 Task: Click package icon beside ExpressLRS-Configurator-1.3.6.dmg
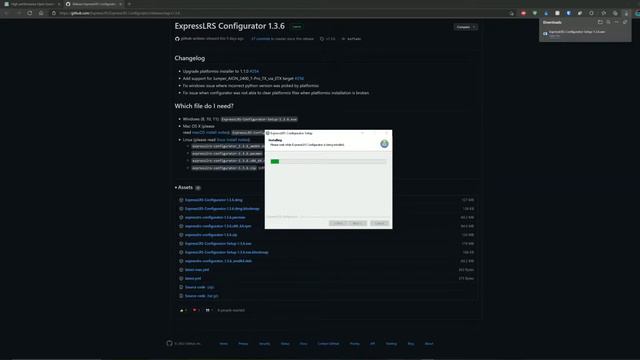[181, 200]
